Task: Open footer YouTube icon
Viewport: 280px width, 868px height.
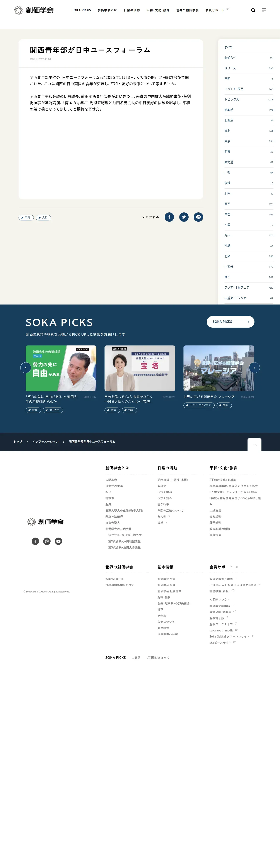Action: [x=58, y=541]
